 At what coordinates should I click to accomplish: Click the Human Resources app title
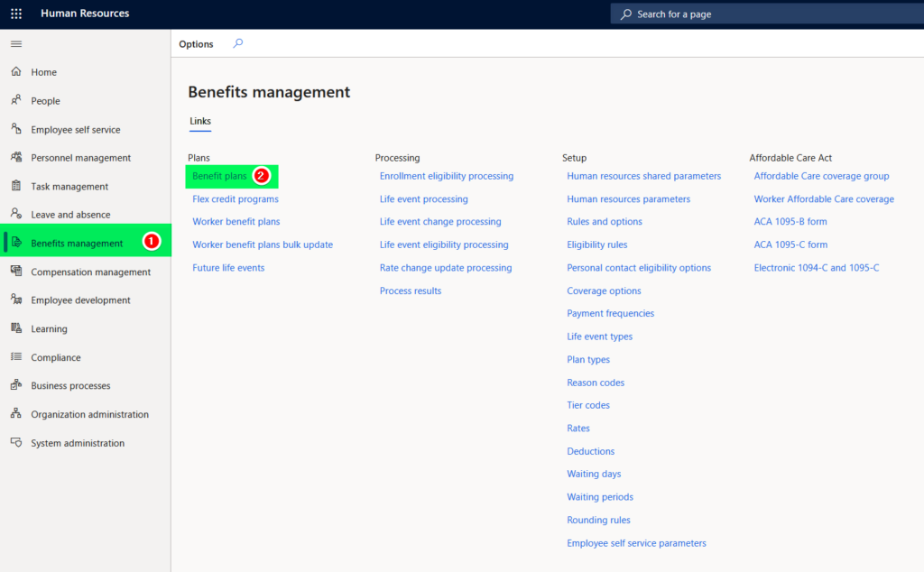click(x=85, y=13)
